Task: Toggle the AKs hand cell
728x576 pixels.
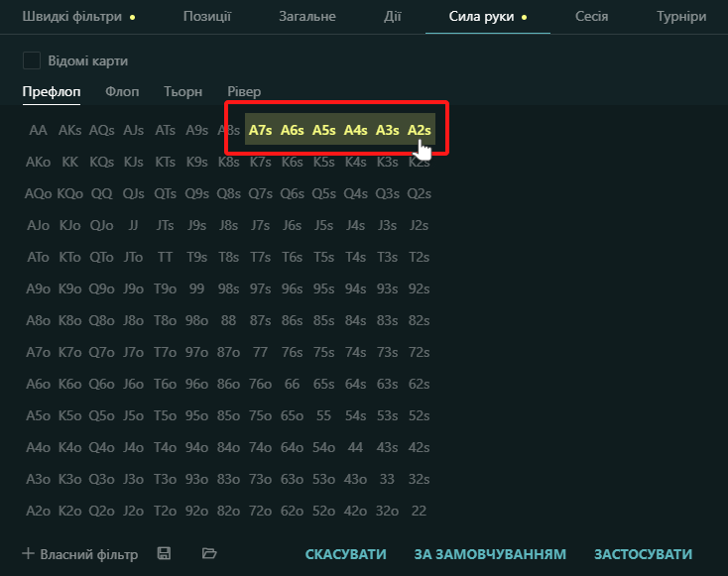Action: pos(70,131)
